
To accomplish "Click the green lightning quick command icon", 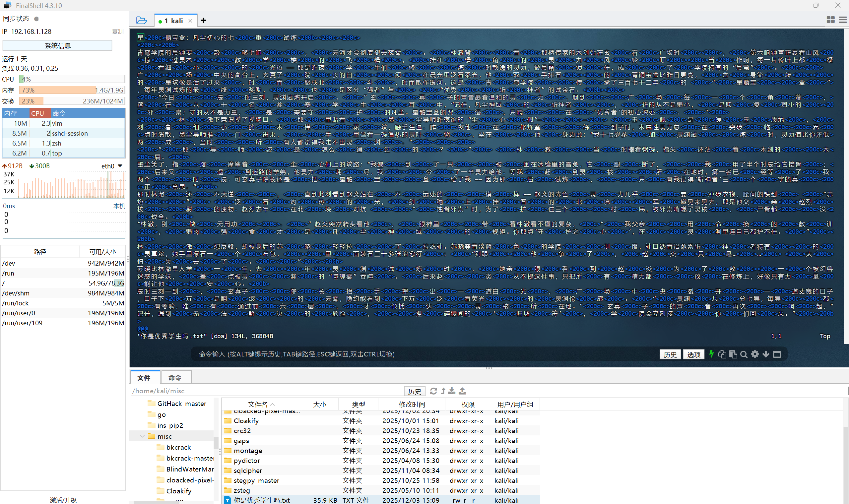I will (x=711, y=354).
